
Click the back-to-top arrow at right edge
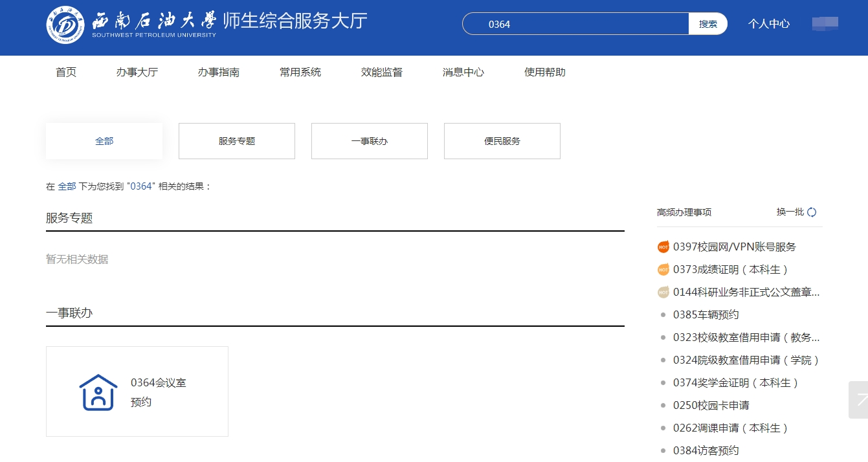coord(859,400)
